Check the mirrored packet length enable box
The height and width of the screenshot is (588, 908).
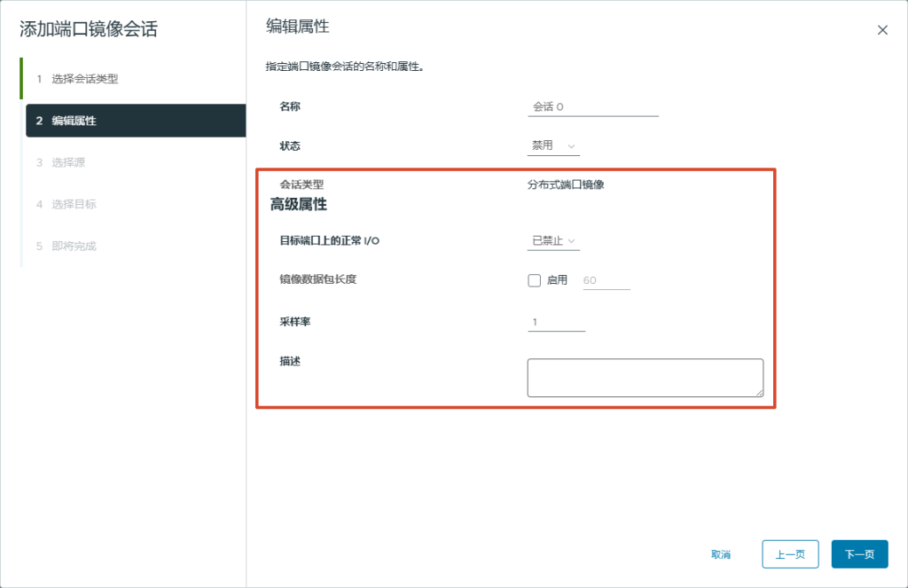[x=532, y=280]
